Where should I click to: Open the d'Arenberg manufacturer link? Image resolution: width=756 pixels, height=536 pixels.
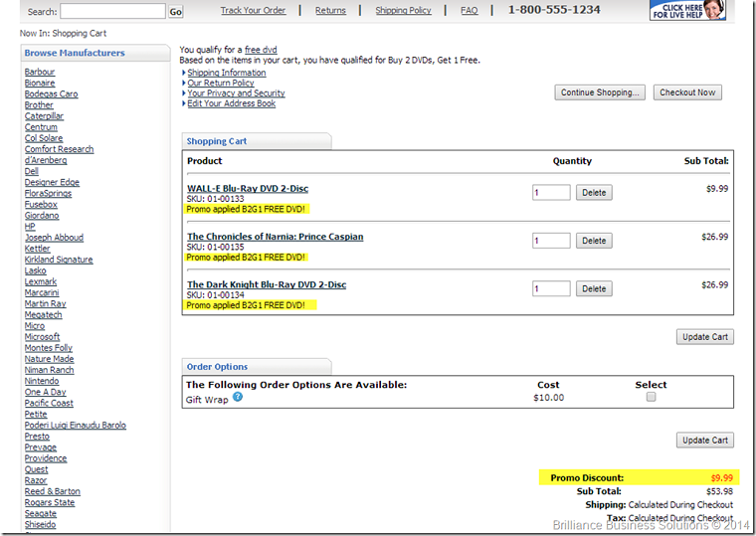46,160
